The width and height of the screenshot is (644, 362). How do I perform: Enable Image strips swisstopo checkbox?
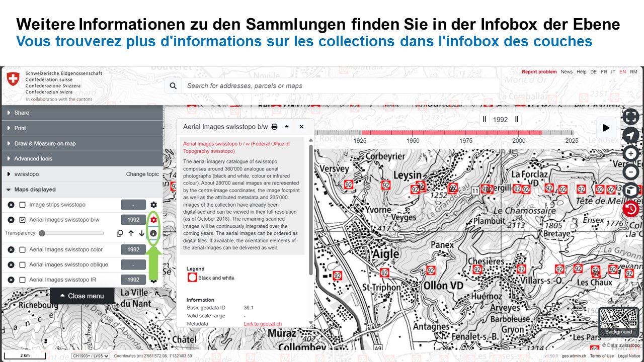(22, 205)
